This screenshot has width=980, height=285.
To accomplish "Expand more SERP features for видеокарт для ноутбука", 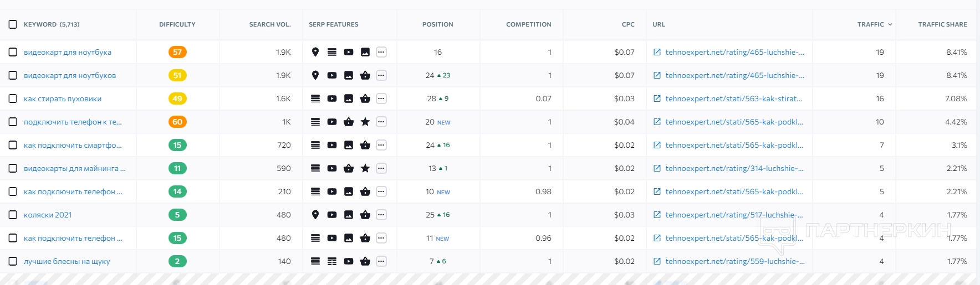I will [381, 52].
